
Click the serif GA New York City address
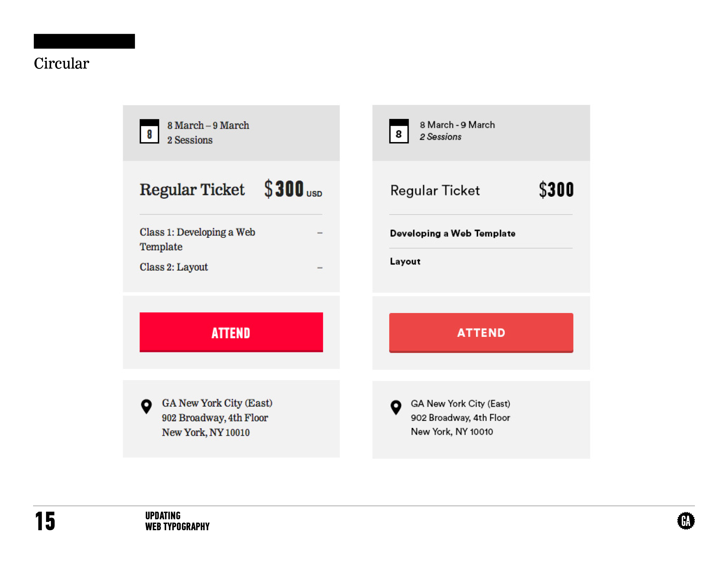point(217,403)
